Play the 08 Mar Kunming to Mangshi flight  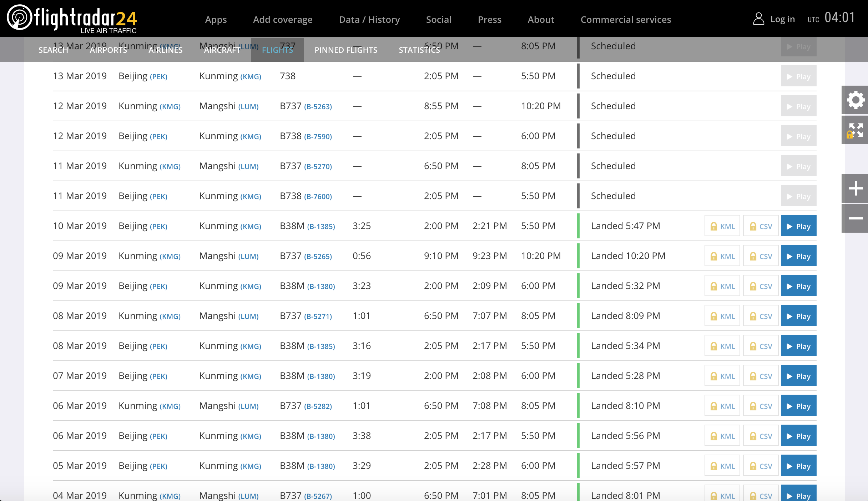(798, 316)
